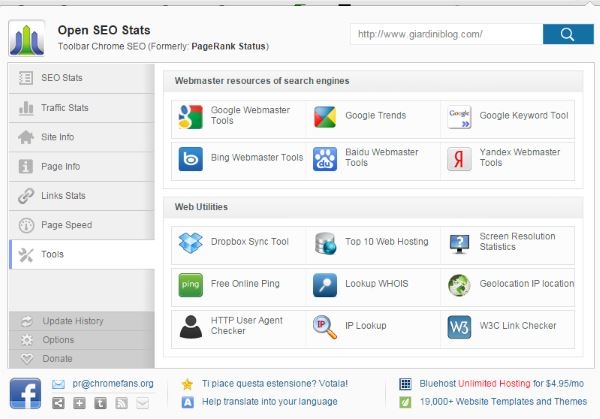This screenshot has height=419, width=600.
Task: Focus the URL input field
Action: 447,34
